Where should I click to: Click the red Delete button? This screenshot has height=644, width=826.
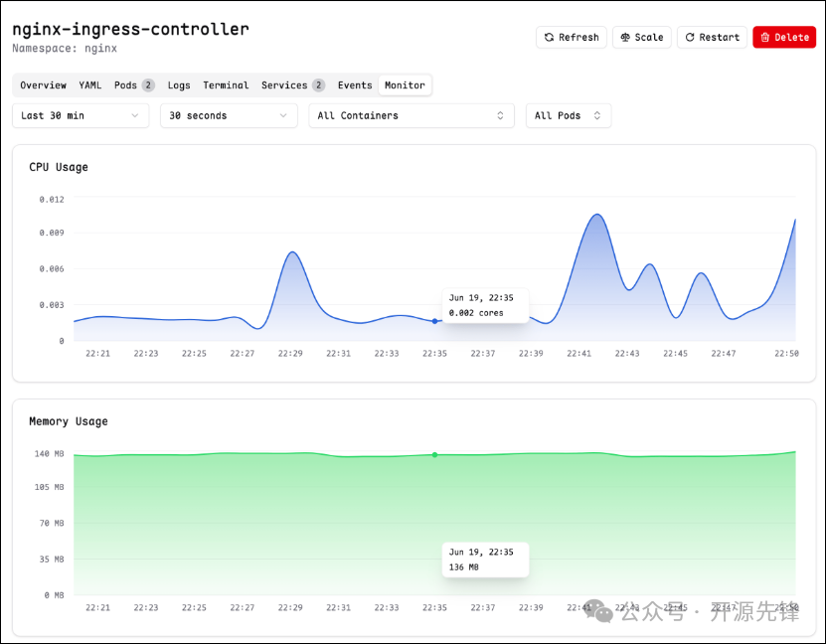tap(784, 38)
